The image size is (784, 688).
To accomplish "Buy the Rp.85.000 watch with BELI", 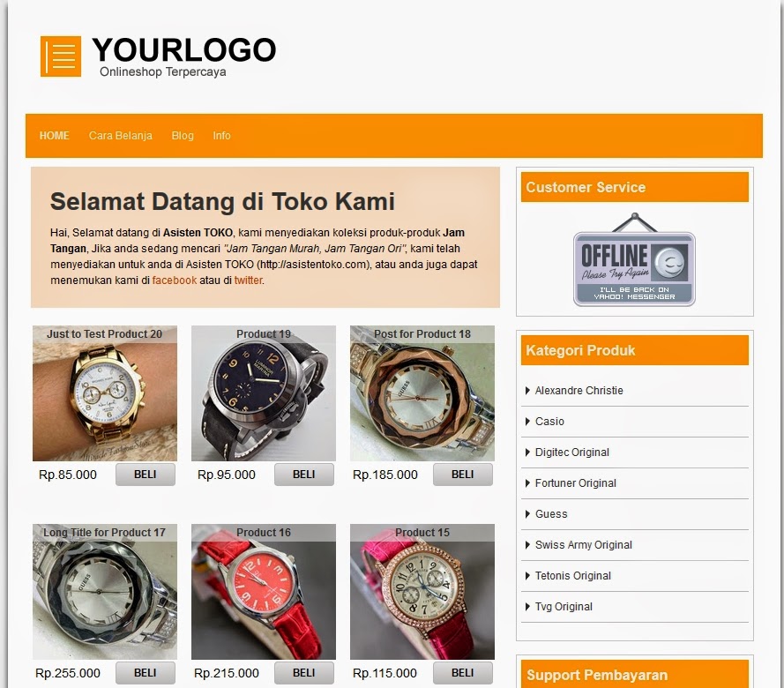I will coord(146,475).
